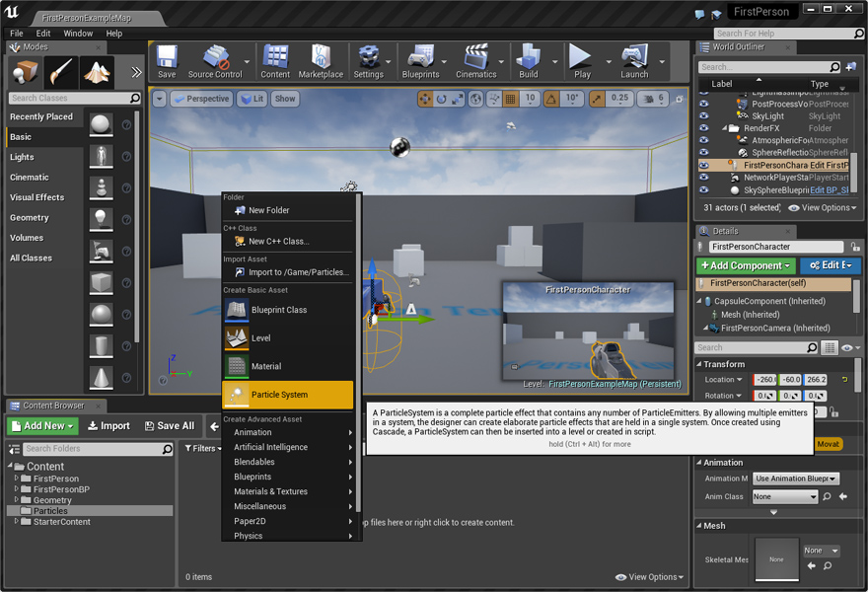868x592 pixels.
Task: Open the Cinematics toolbar icon
Action: [476, 61]
